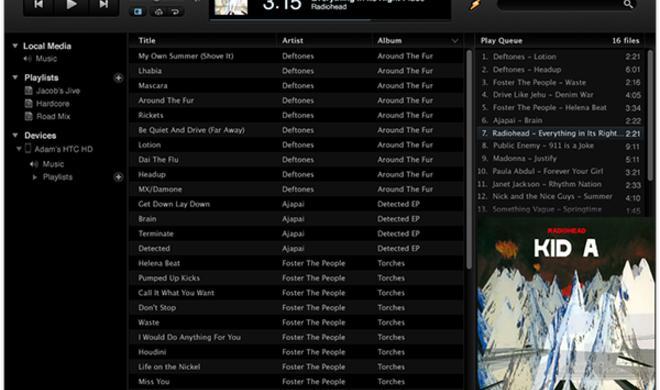The image size is (660, 390).
Task: Expand the device Playlists node
Action: point(35,177)
